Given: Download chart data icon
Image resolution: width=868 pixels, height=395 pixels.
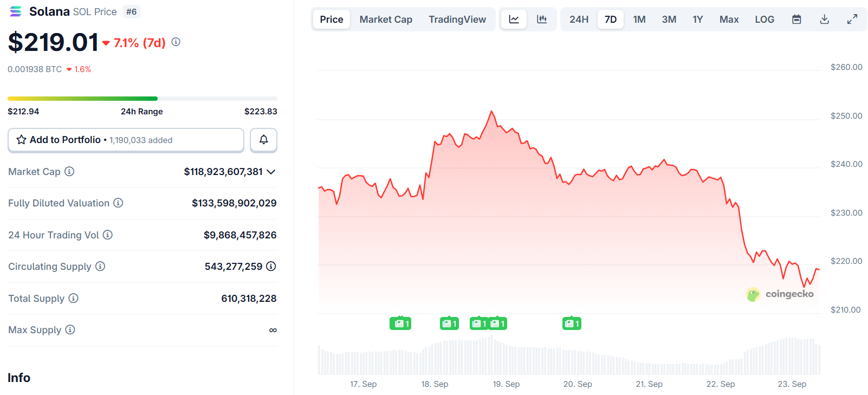Looking at the screenshot, I should click(x=825, y=20).
